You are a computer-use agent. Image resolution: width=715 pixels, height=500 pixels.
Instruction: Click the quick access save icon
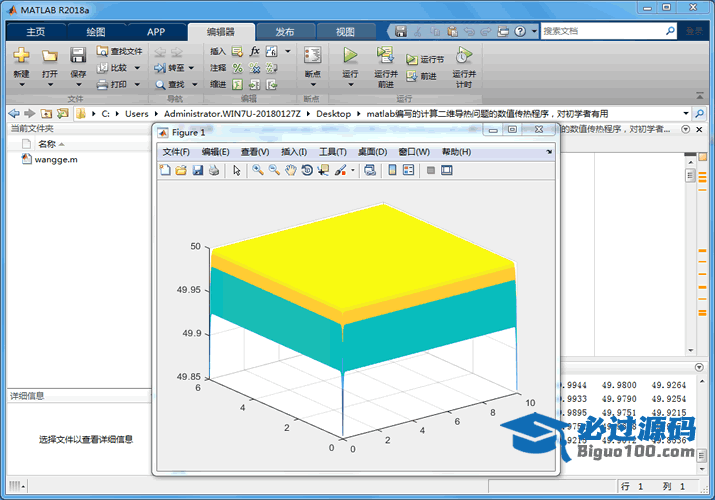tap(401, 31)
